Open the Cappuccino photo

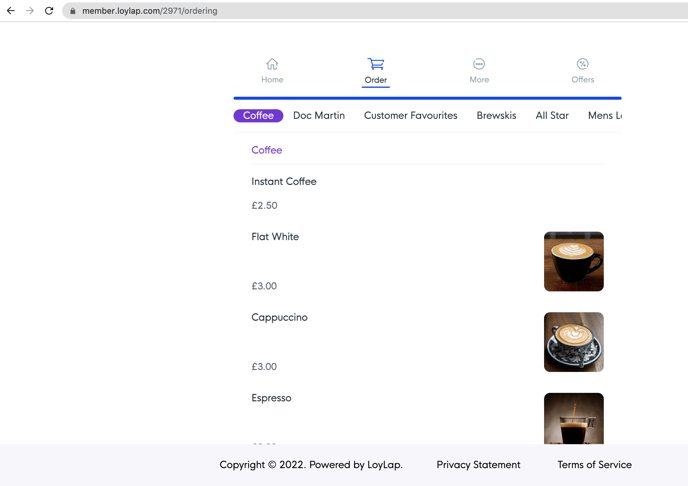(x=573, y=342)
